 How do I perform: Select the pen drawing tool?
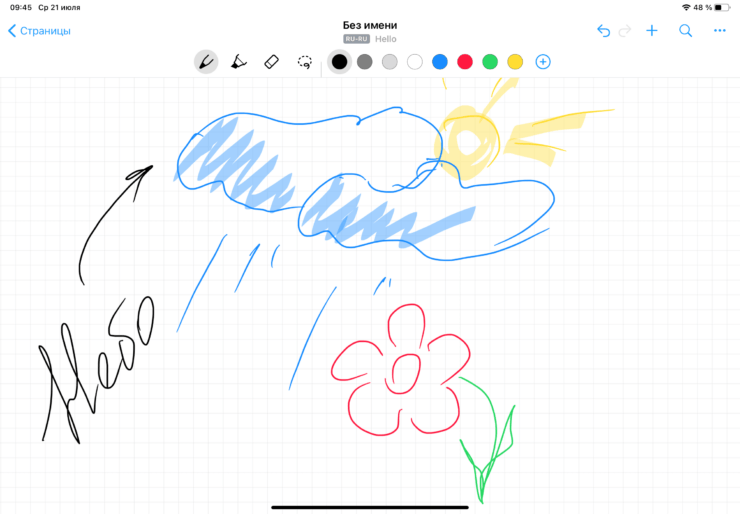(205, 62)
